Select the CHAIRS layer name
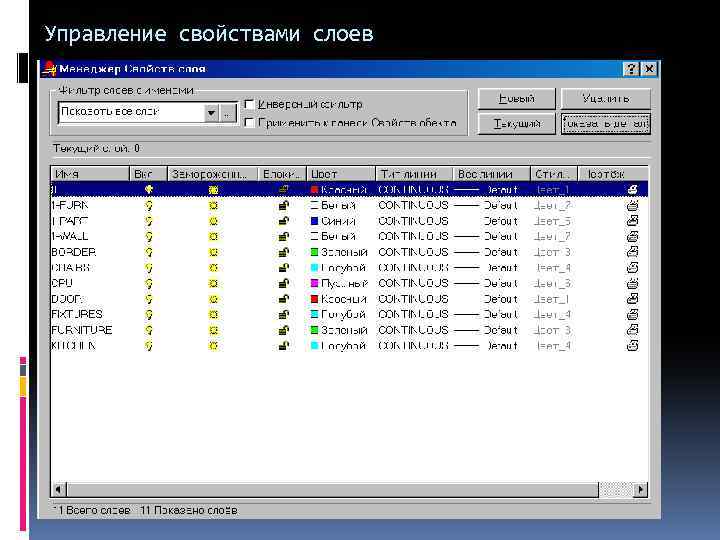720x540 pixels. [71, 268]
